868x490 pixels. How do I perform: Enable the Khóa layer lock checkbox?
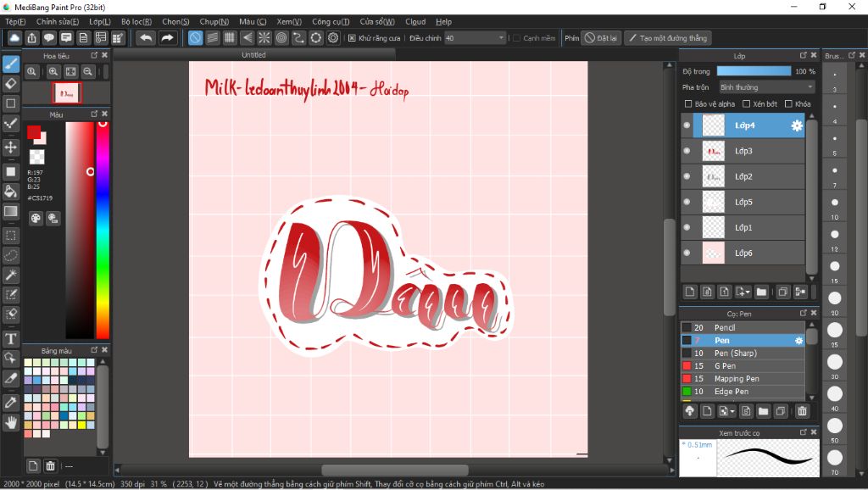pyautogui.click(x=788, y=104)
